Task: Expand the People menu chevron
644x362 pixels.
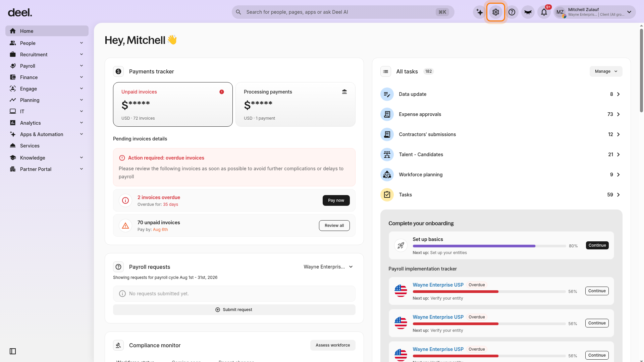Action: point(82,43)
